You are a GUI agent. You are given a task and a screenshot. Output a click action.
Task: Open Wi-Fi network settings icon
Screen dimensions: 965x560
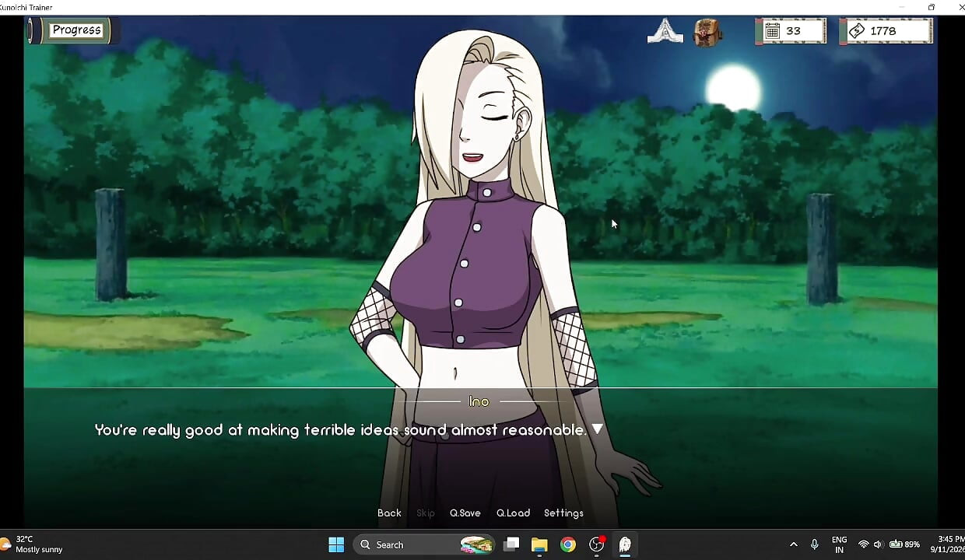[863, 544]
